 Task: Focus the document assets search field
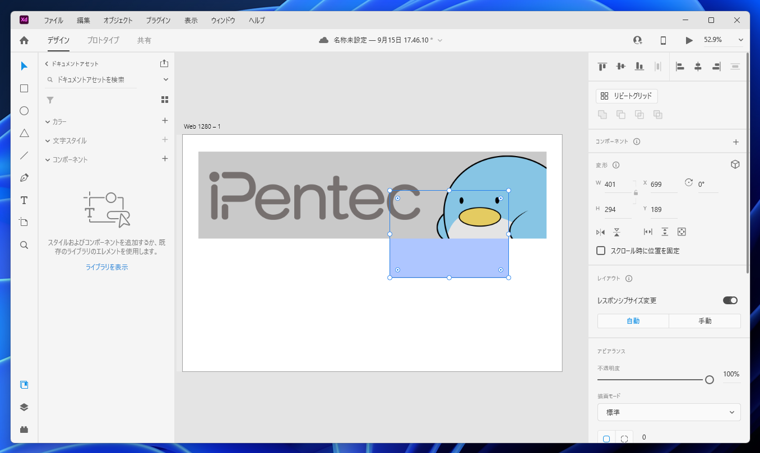pos(92,79)
